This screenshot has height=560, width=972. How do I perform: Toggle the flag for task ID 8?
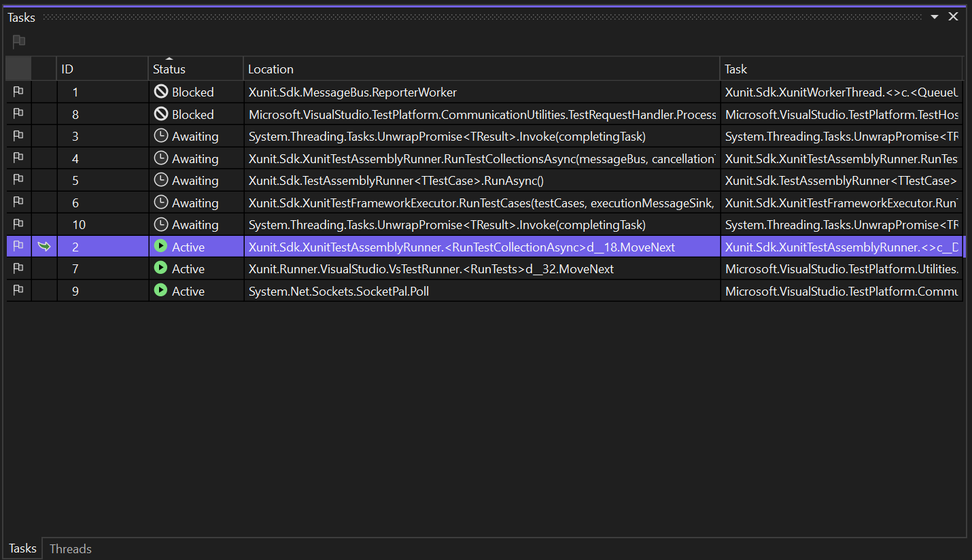18,115
